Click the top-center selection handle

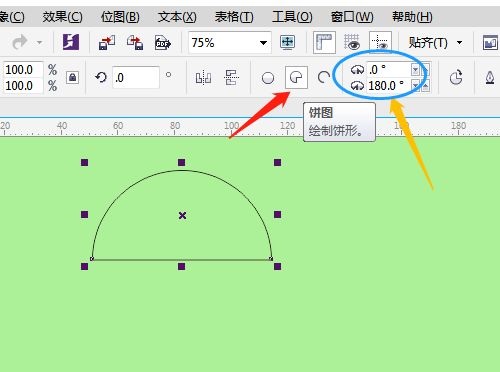[181, 162]
